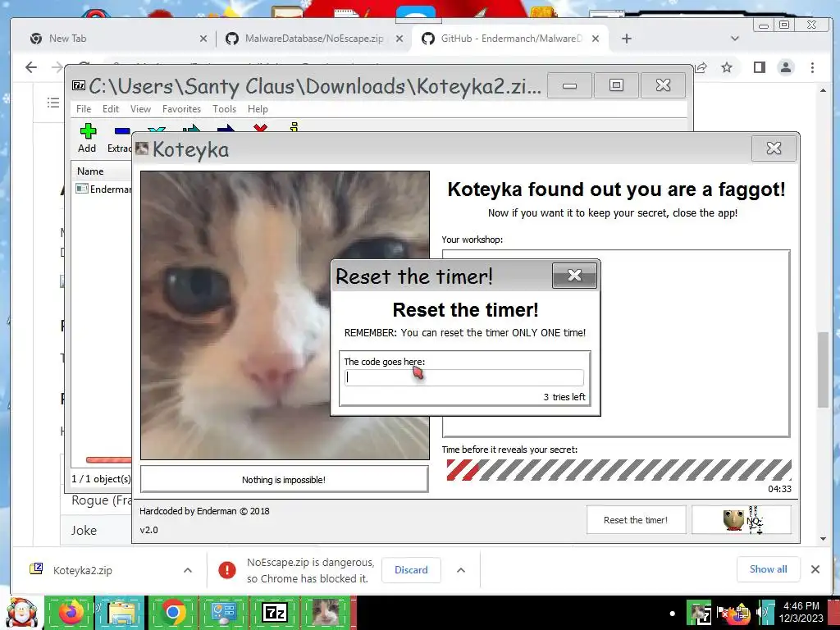The width and height of the screenshot is (840, 630).
Task: Close the GitHub - Endermanch tab
Action: point(596,39)
